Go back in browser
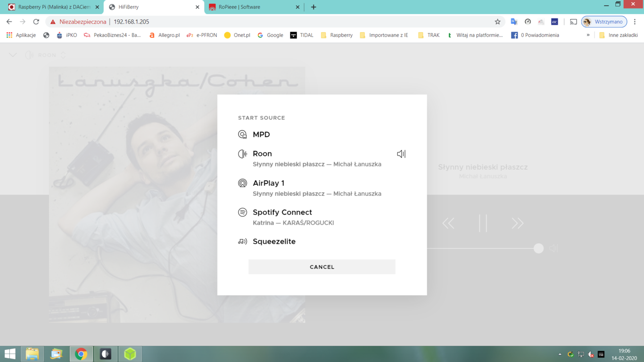644x362 pixels. (9, 22)
